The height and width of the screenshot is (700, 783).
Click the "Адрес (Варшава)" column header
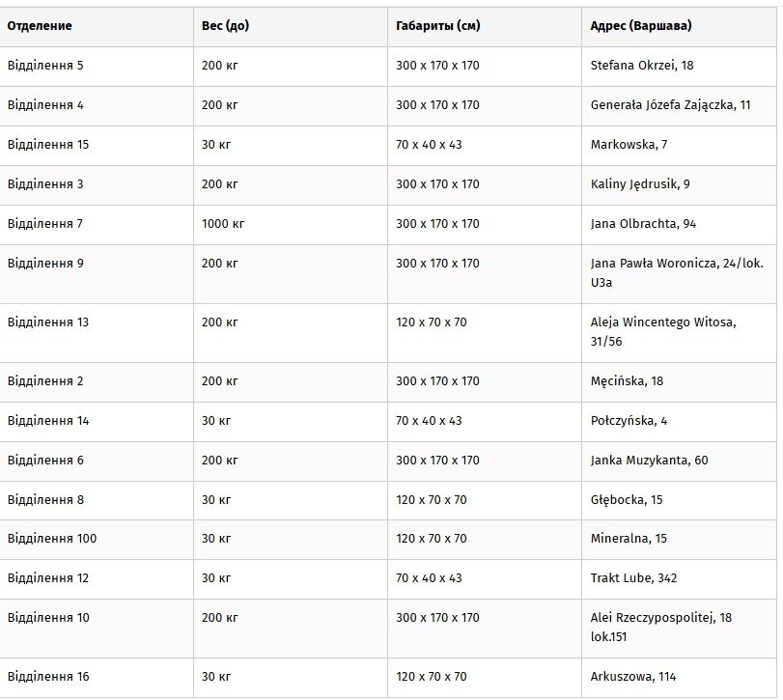(x=640, y=26)
